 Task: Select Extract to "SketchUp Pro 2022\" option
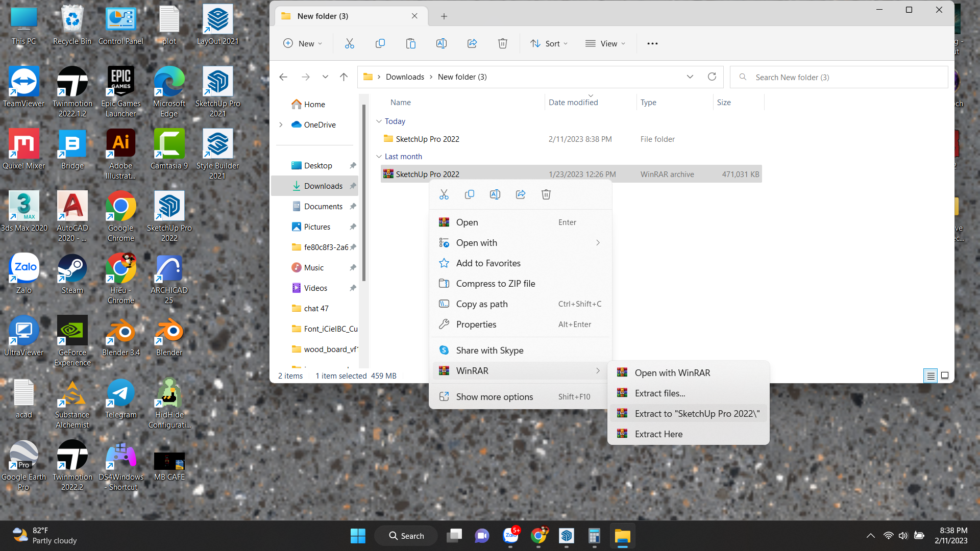(x=697, y=414)
